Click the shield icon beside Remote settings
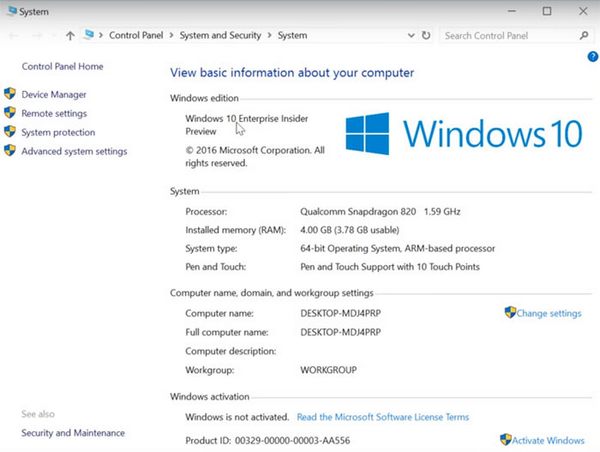 (10, 113)
